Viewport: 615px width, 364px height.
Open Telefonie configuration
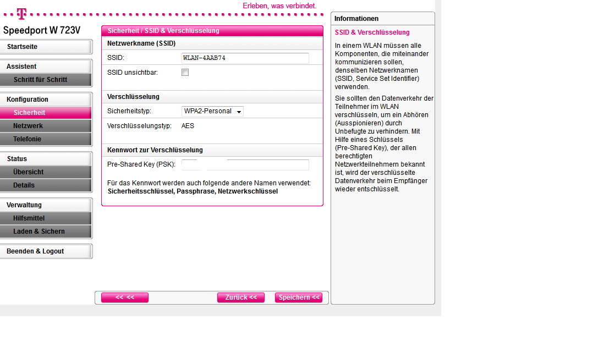[x=46, y=139]
